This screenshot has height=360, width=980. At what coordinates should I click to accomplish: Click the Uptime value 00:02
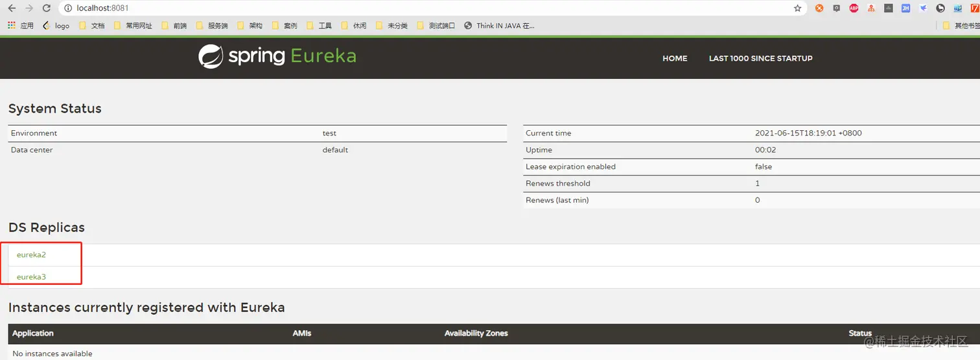click(x=765, y=150)
